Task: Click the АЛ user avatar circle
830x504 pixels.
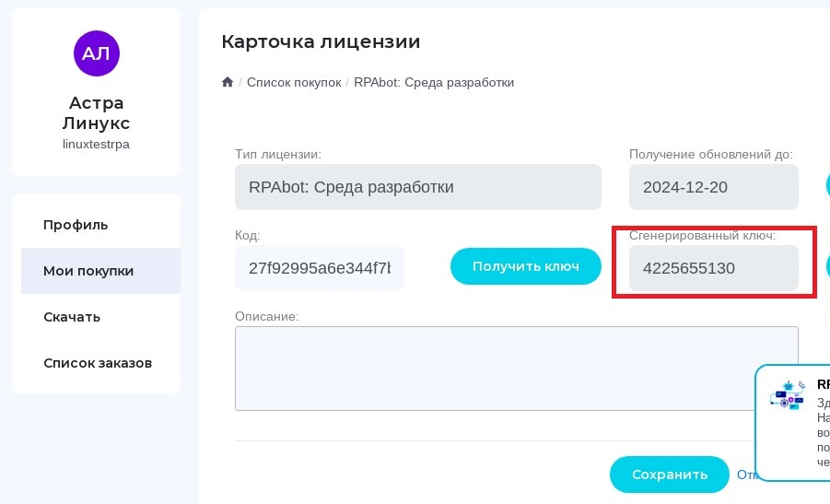Action: point(97,53)
